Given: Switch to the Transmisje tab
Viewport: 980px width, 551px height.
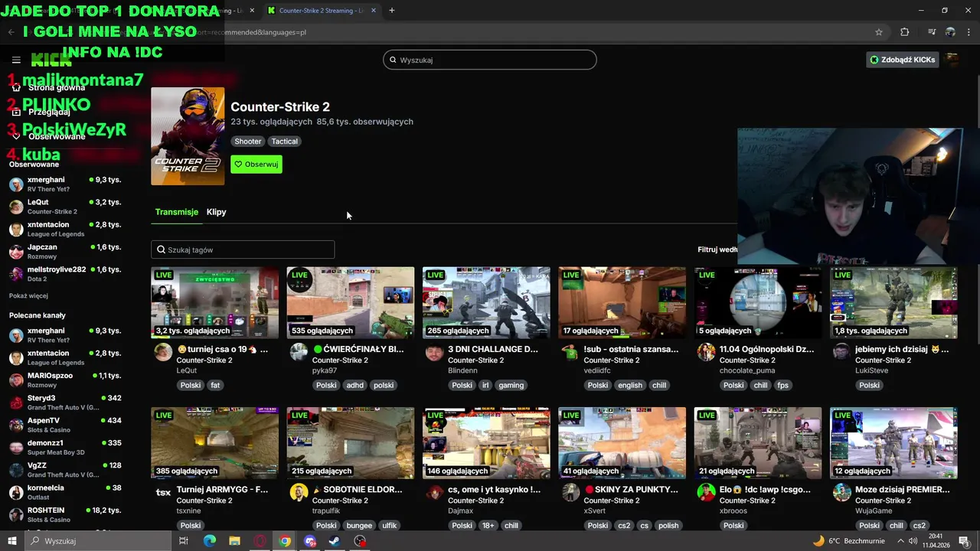Looking at the screenshot, I should click(x=177, y=212).
